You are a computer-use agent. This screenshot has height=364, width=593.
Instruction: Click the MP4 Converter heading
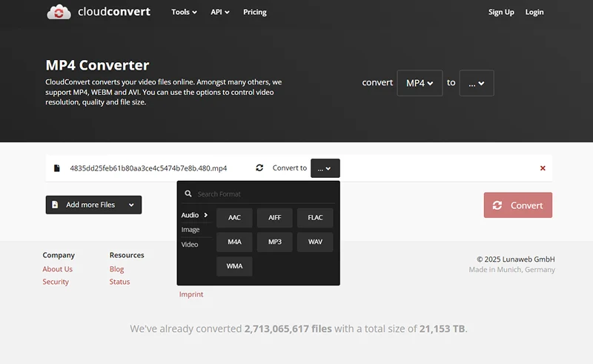tap(97, 65)
